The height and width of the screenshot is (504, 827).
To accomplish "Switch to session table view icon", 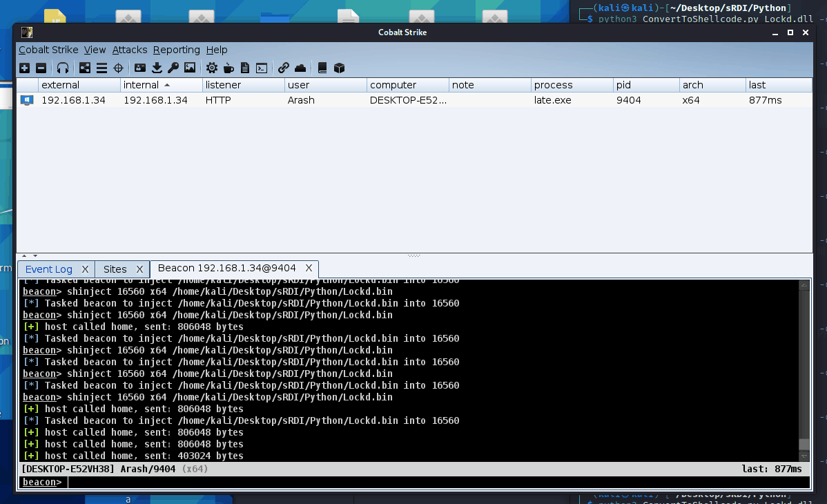I will pos(101,68).
